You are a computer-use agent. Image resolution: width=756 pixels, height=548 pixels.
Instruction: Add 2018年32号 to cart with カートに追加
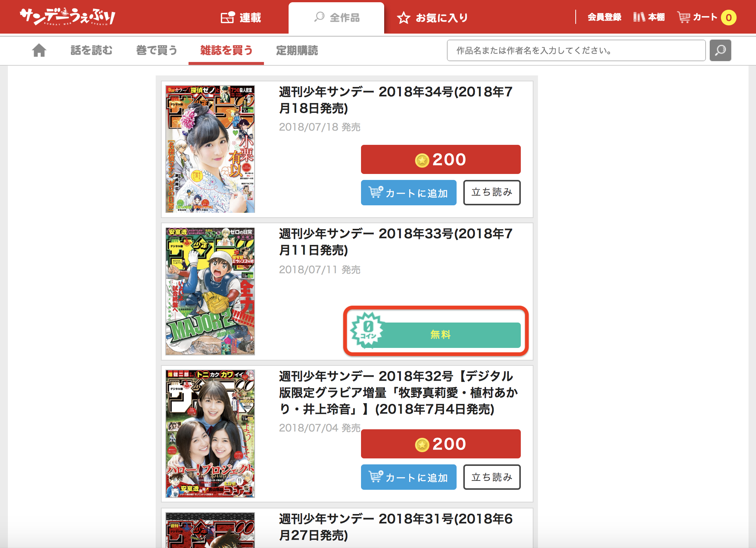tap(408, 477)
